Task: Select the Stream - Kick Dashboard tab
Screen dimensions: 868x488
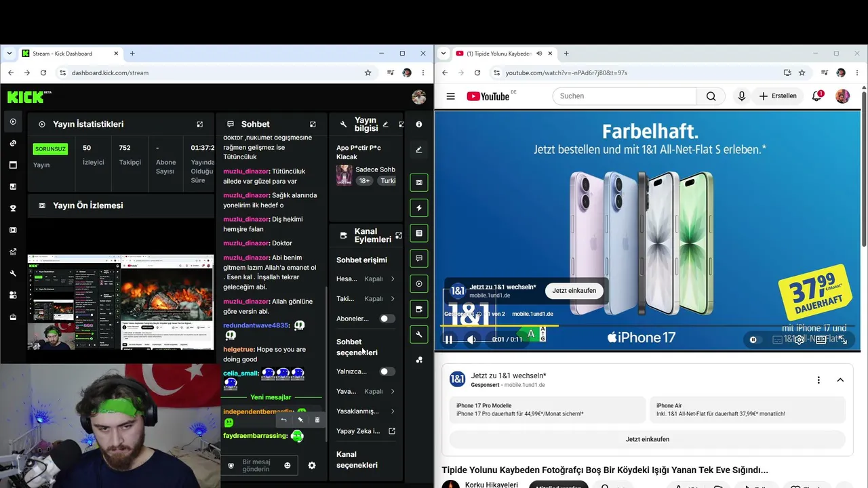Action: click(71, 54)
